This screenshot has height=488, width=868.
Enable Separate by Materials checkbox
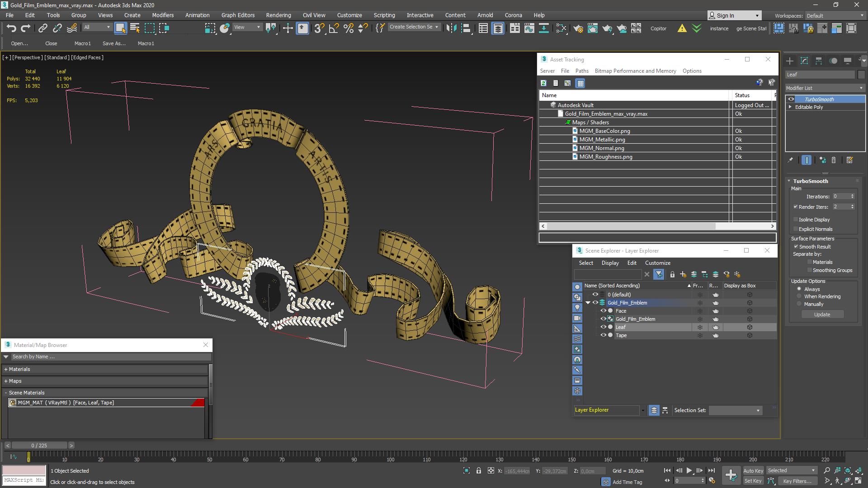point(809,262)
